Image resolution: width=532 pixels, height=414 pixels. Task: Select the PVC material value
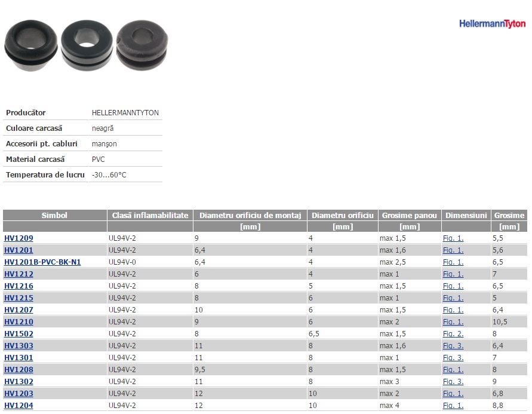[x=99, y=160]
